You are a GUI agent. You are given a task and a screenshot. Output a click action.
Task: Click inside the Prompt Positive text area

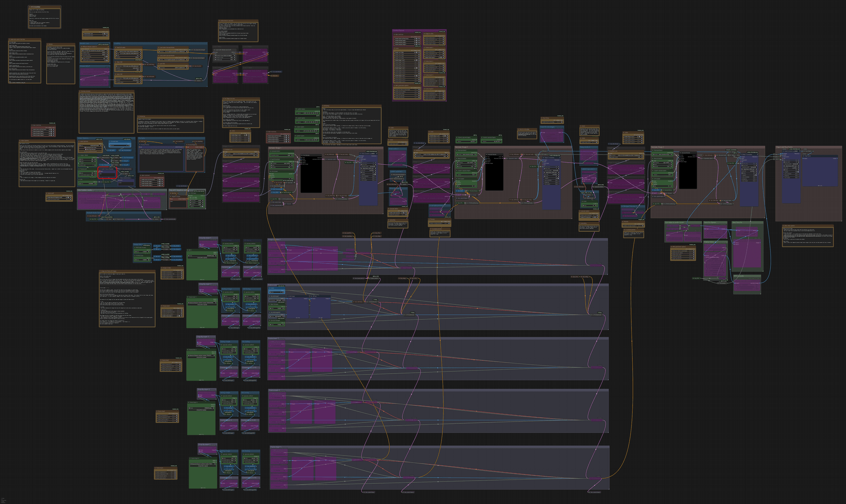(x=161, y=159)
